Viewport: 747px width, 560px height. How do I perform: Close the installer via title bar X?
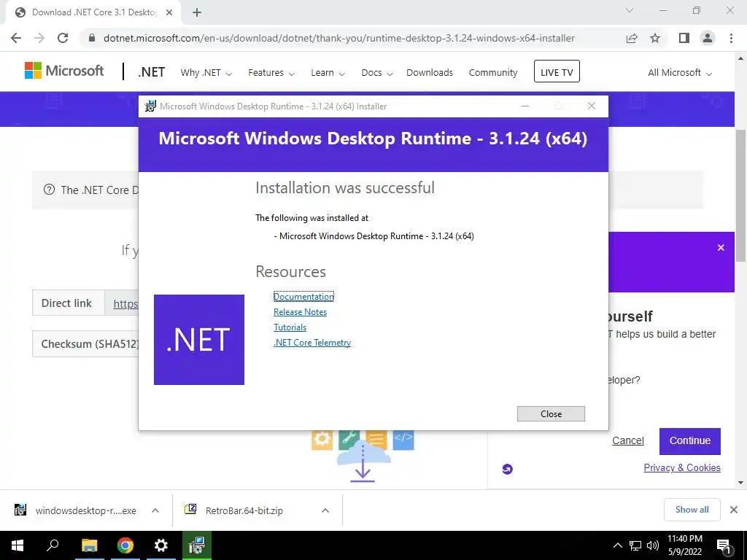point(591,106)
